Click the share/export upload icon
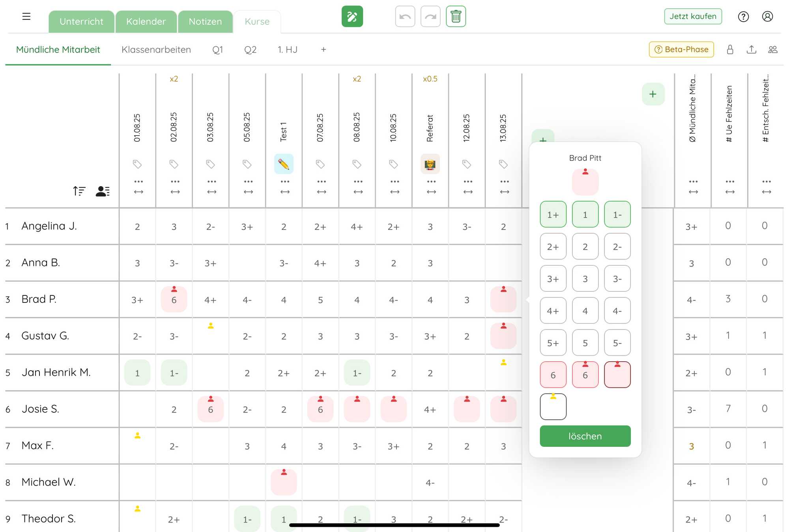Viewport: 789px width, 532px height. click(x=751, y=50)
